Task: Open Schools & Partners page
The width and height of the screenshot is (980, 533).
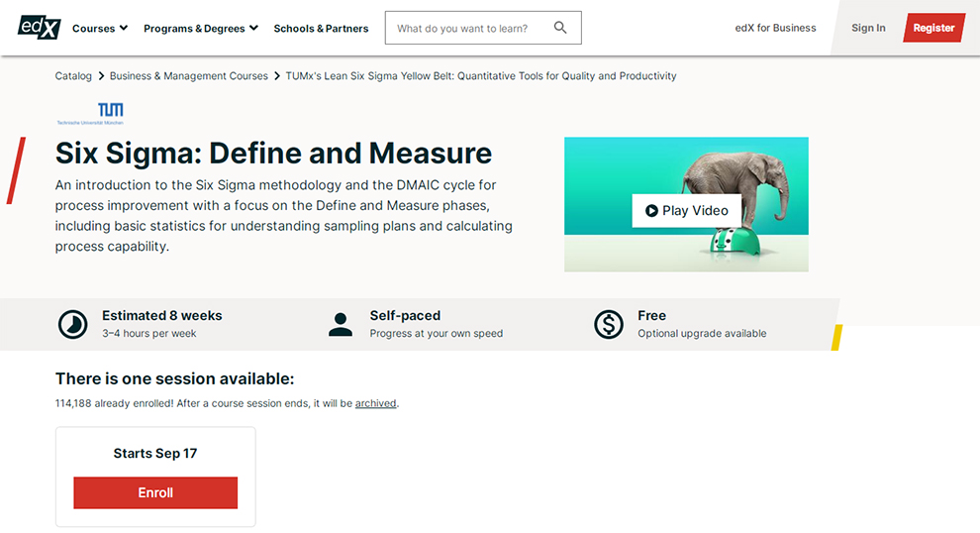Action: (x=322, y=28)
